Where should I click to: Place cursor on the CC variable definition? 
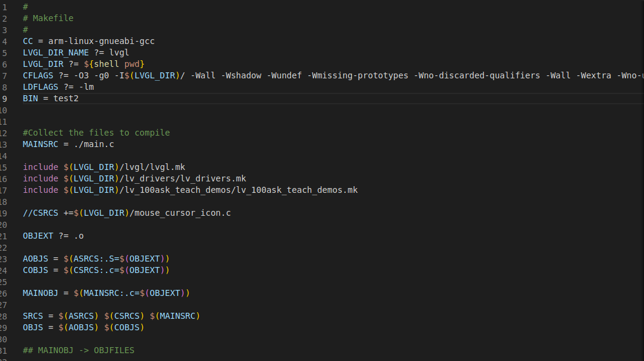[28, 41]
